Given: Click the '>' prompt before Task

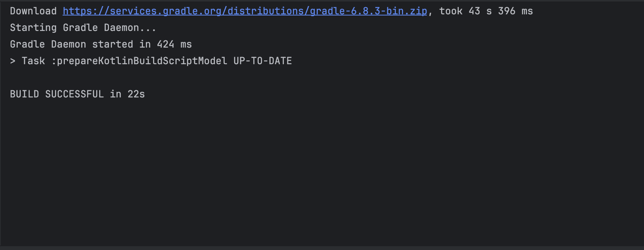Looking at the screenshot, I should [x=13, y=61].
